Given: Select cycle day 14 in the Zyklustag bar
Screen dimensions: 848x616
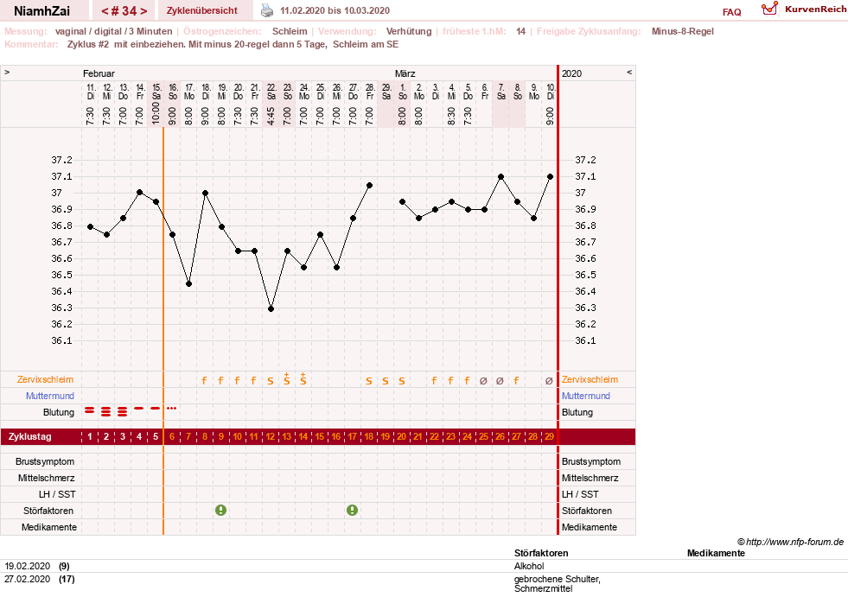Looking at the screenshot, I should click(x=303, y=436).
